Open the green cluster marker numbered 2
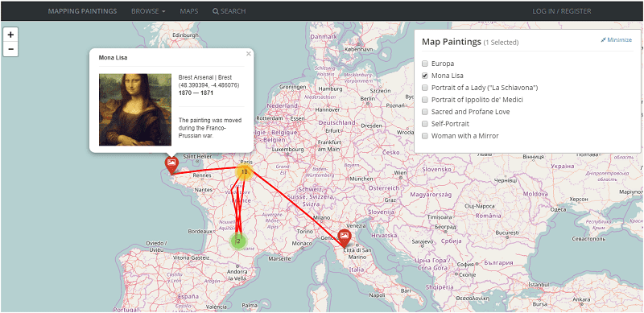644x313 pixels. [237, 241]
